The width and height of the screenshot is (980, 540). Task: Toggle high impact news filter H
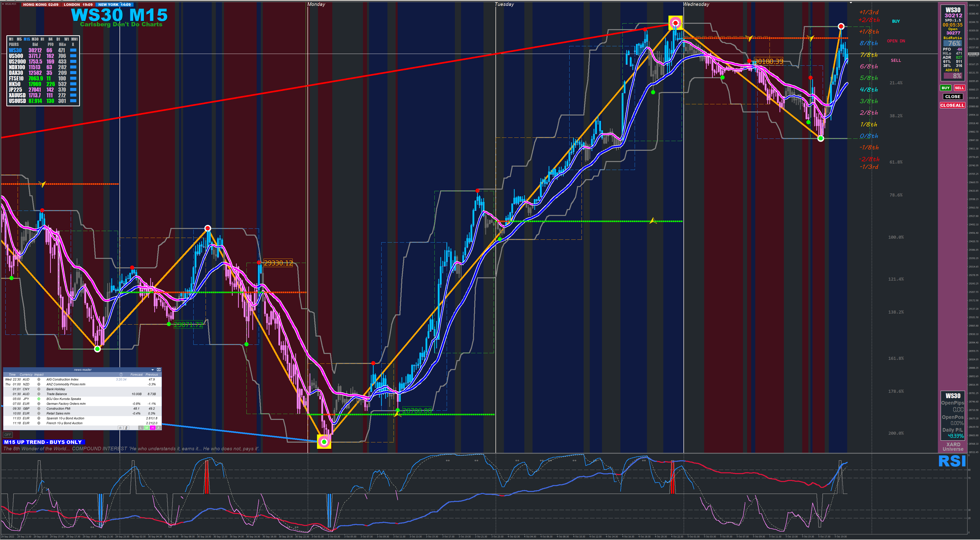(152, 428)
